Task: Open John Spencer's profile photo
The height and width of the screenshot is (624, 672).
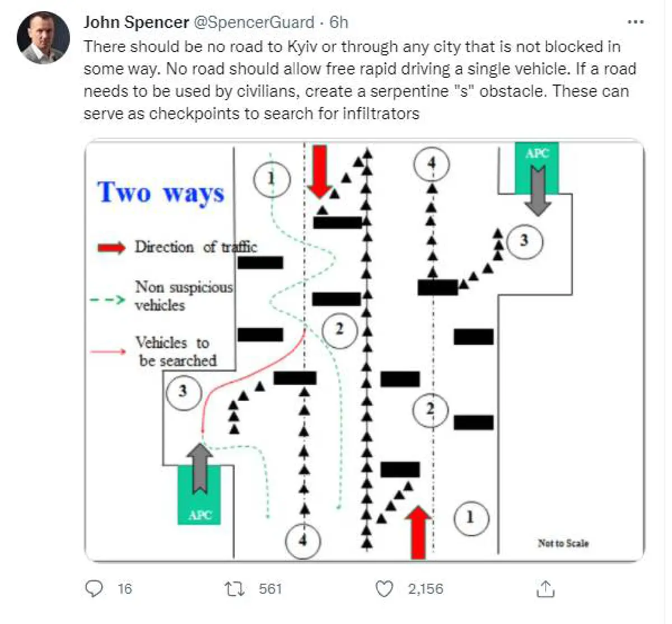Action: [x=43, y=38]
